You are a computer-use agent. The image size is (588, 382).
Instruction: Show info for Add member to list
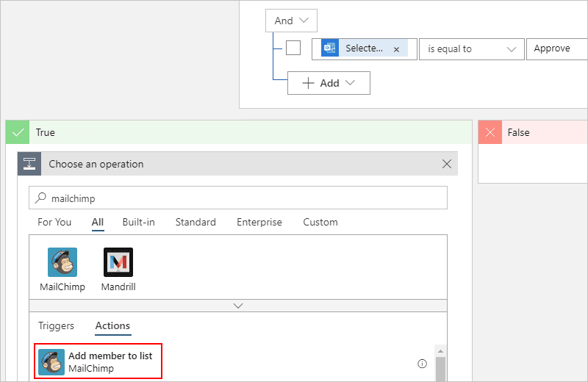coord(422,364)
